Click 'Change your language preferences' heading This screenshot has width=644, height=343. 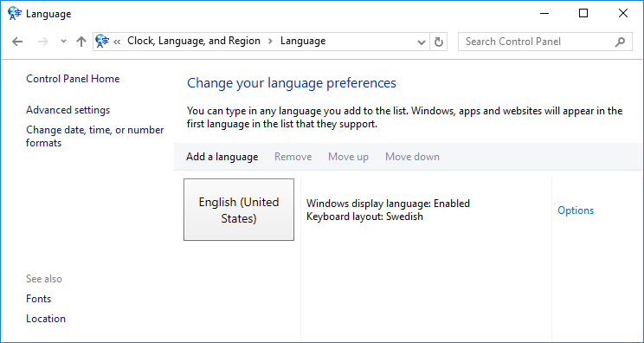click(292, 83)
